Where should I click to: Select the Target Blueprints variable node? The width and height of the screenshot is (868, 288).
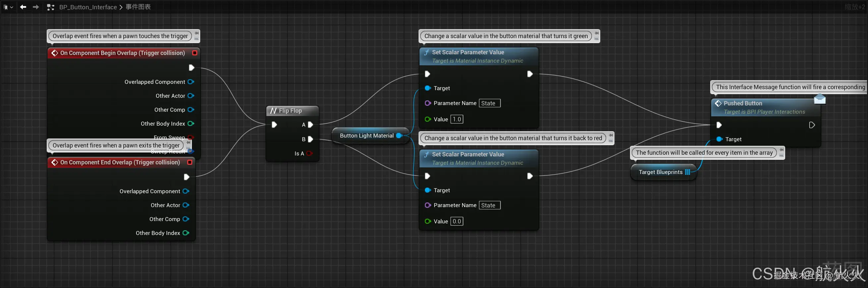664,172
